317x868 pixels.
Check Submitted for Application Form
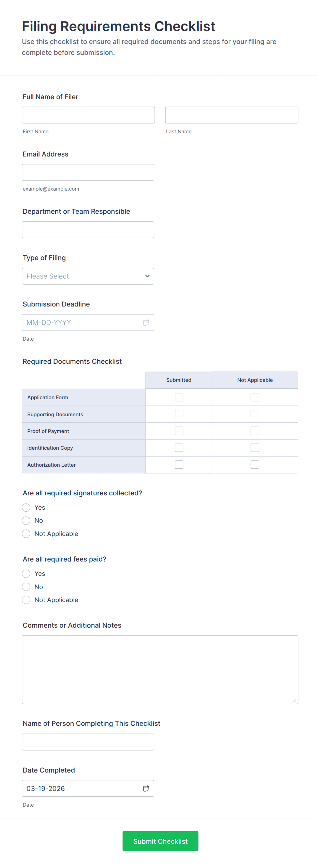tap(179, 397)
